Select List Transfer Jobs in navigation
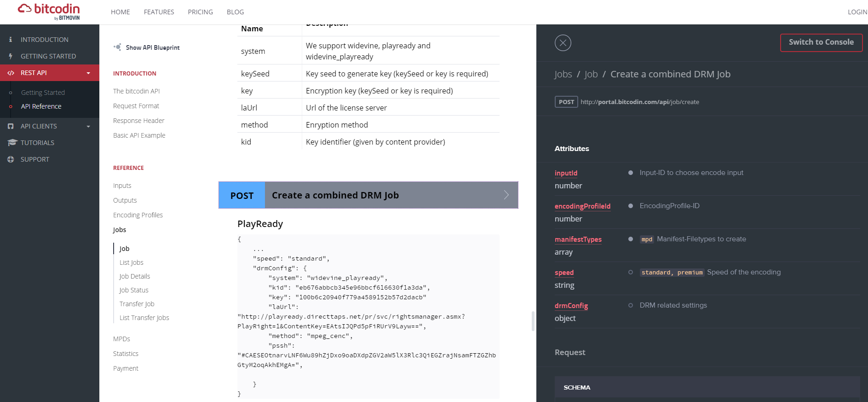The width and height of the screenshot is (868, 402). point(144,318)
